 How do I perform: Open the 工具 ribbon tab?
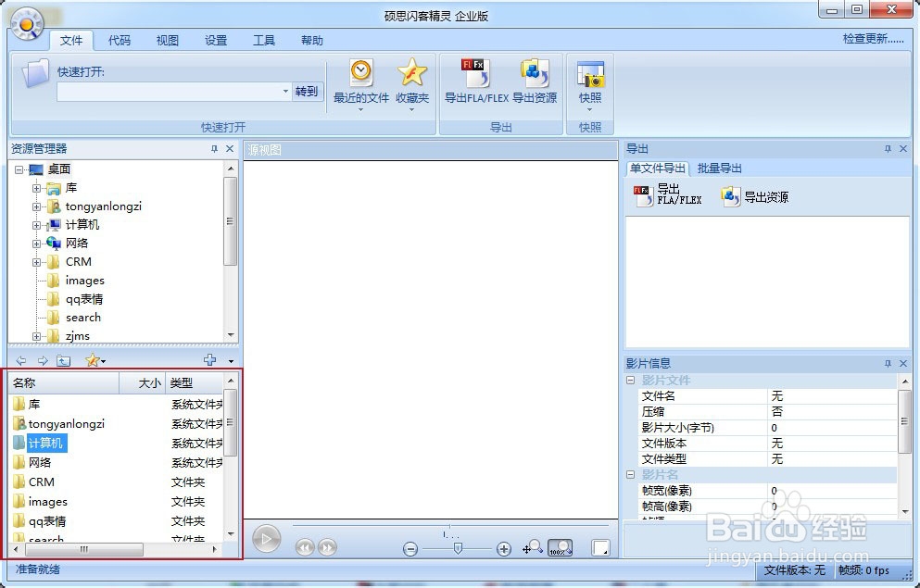(x=264, y=40)
